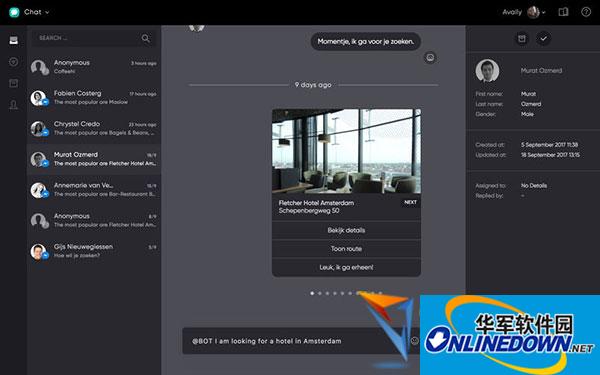Open Chrystel Credo conversation
The image size is (600, 375).
click(x=94, y=128)
